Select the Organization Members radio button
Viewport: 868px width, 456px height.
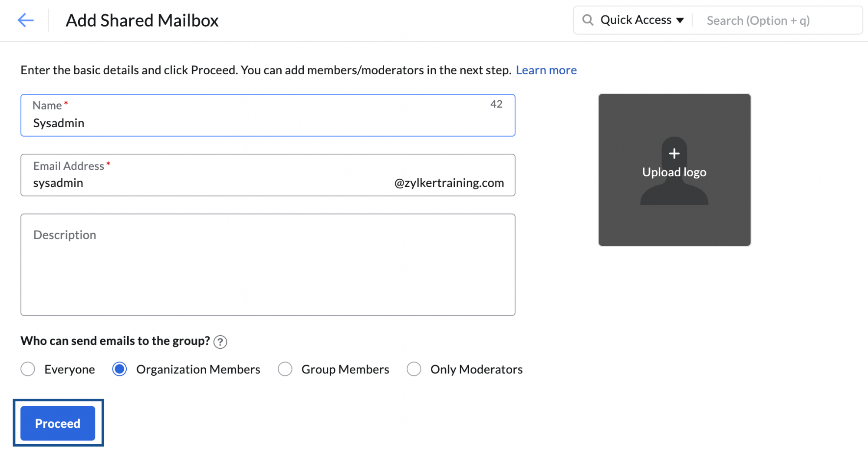click(119, 369)
